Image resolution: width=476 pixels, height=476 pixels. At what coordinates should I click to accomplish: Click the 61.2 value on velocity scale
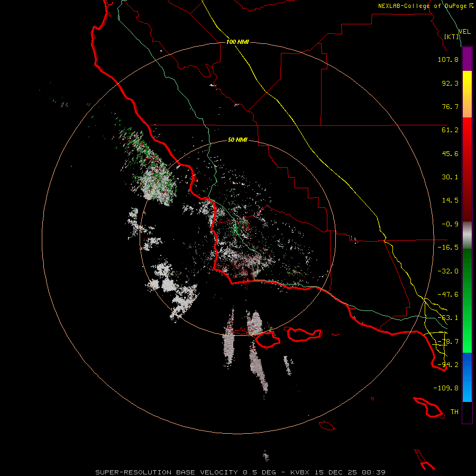[x=450, y=130]
